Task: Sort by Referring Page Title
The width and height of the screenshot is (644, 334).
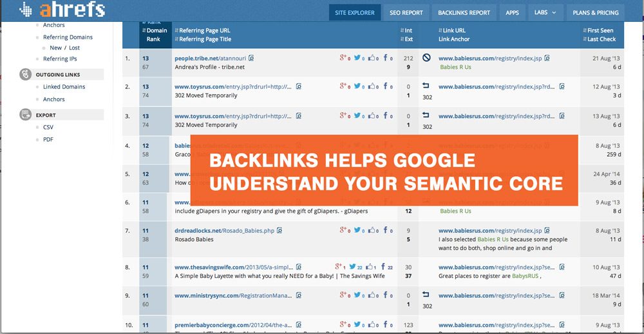Action: pos(204,39)
